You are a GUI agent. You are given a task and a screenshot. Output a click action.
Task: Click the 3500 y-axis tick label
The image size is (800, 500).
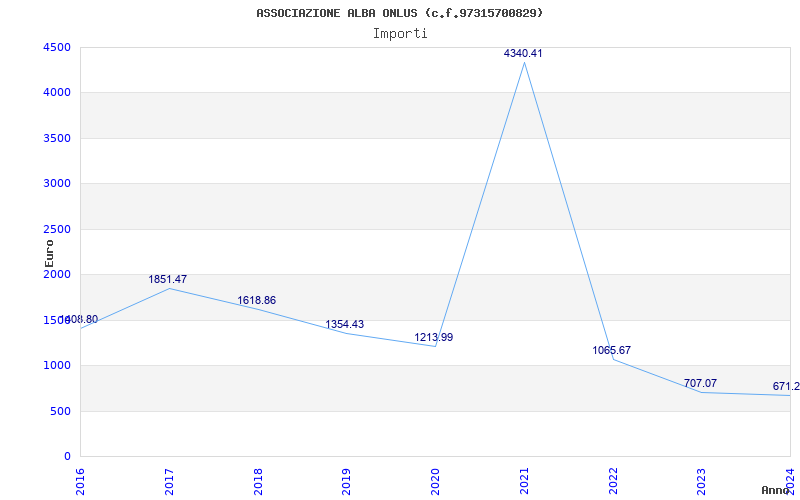(x=57, y=138)
